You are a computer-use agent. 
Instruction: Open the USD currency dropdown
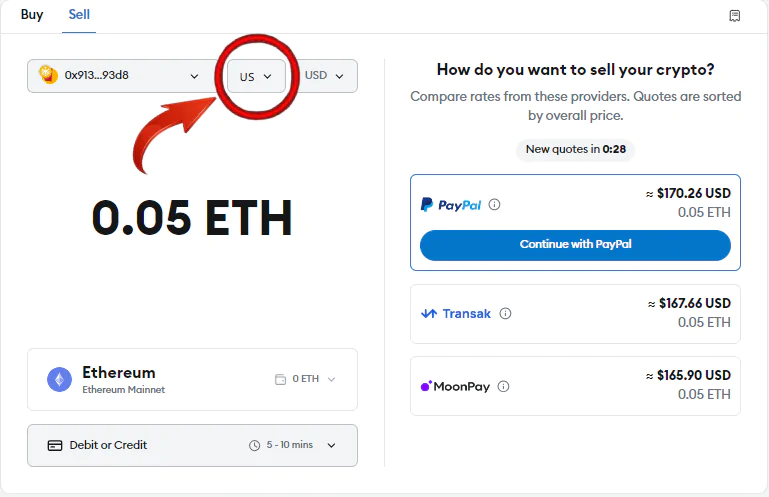tap(325, 76)
